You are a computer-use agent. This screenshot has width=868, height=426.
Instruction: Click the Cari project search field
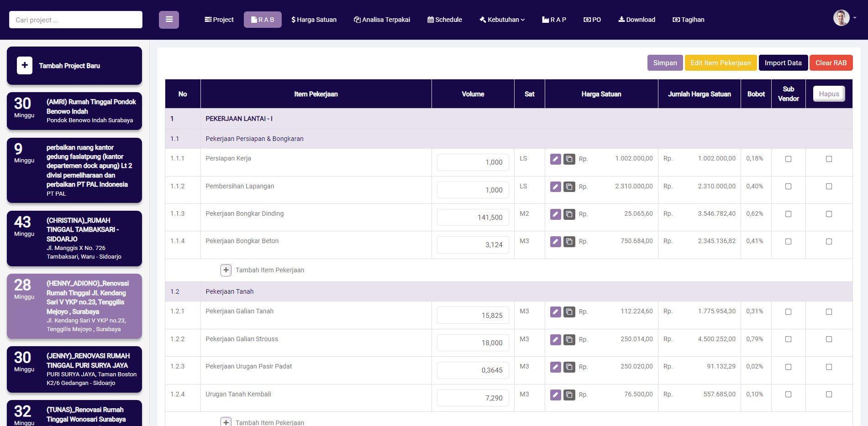pyautogui.click(x=76, y=20)
